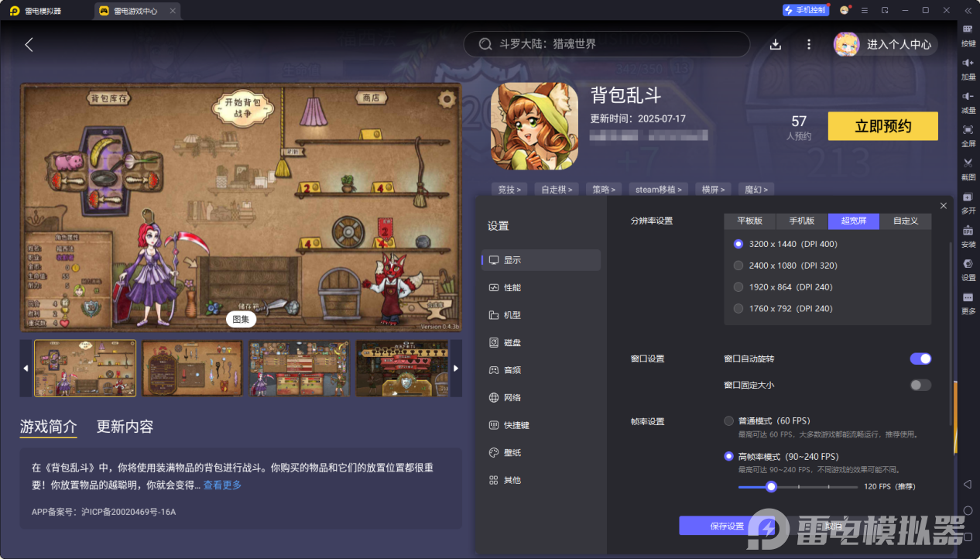The image size is (980, 559).
Task: Enable the 窗口固定大小 switch
Action: click(x=920, y=385)
